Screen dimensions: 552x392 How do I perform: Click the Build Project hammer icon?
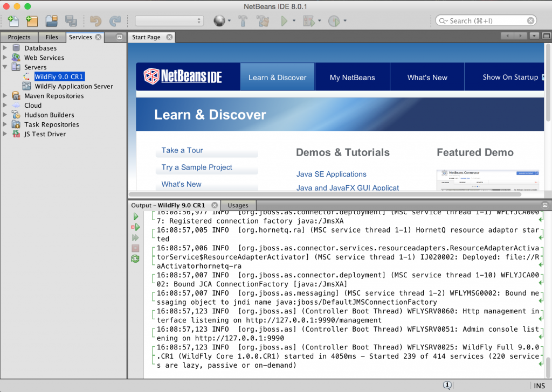tap(243, 21)
